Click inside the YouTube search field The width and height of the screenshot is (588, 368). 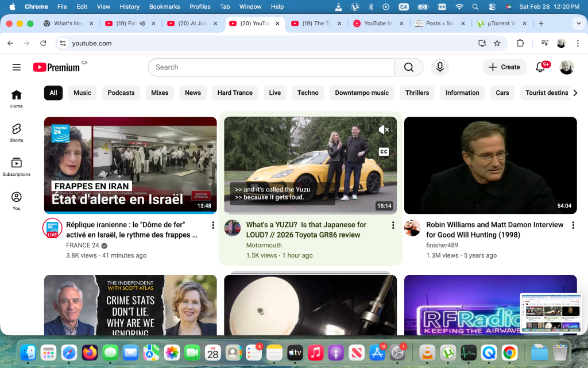tap(270, 67)
